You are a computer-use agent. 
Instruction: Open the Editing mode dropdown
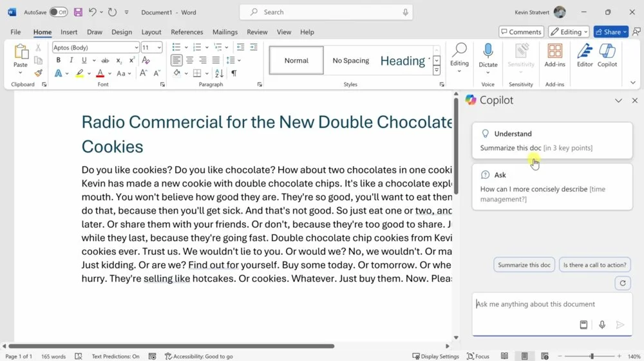coord(568,32)
